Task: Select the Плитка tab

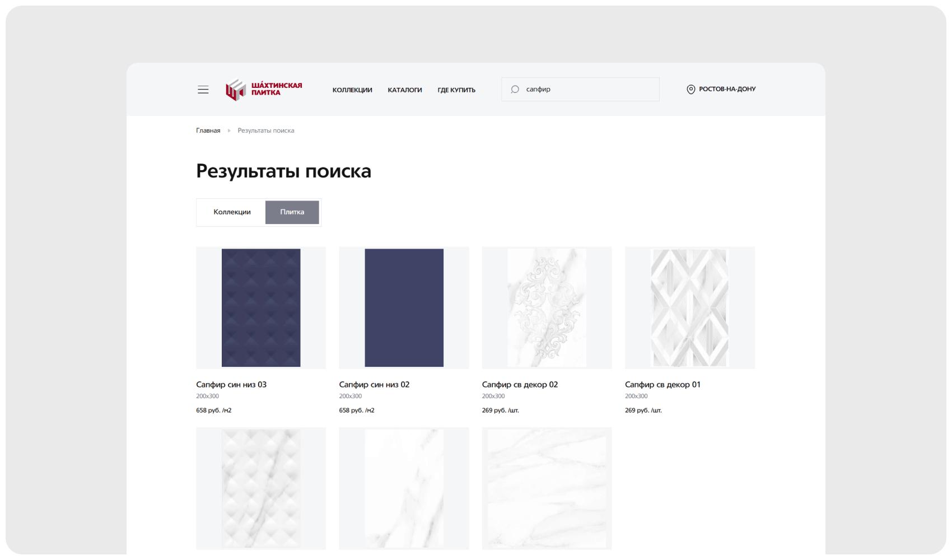Action: pos(292,212)
